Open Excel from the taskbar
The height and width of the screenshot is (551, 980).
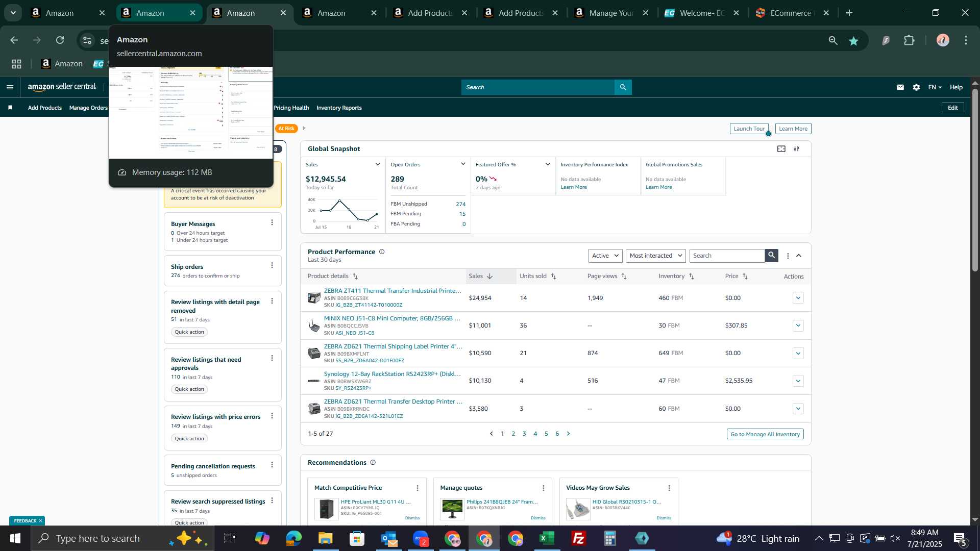(x=547, y=538)
